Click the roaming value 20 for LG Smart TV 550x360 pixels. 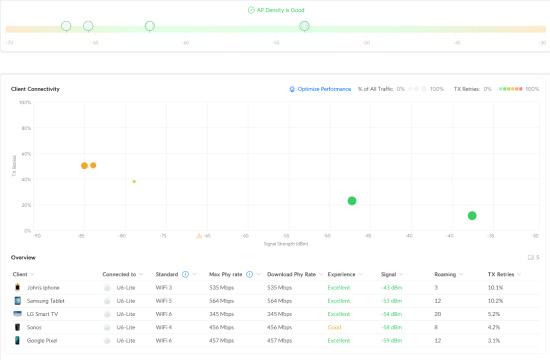click(438, 314)
